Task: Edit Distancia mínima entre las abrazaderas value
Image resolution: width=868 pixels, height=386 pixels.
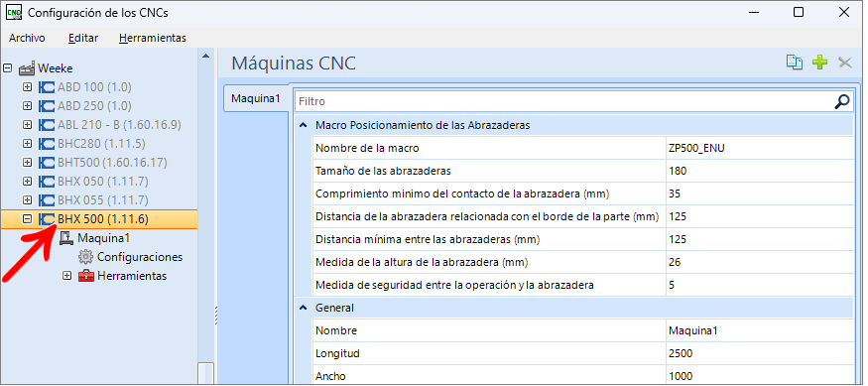Action: point(759,239)
